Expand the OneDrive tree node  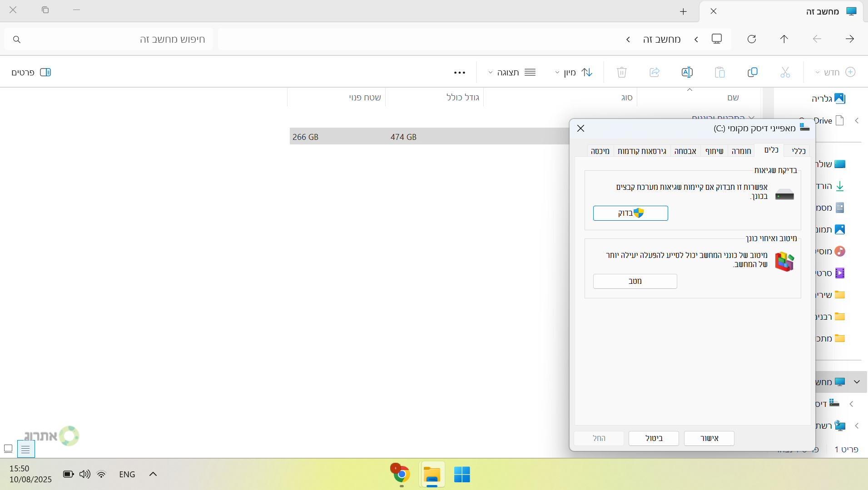click(857, 121)
